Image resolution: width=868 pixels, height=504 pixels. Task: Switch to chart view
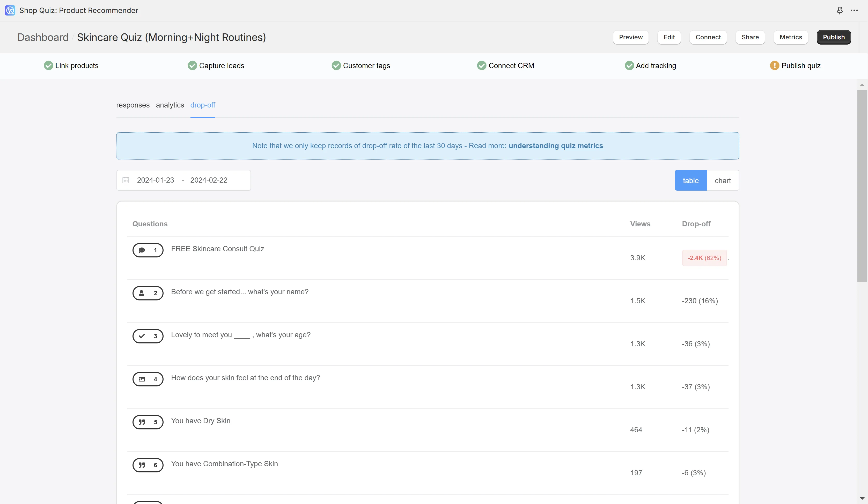point(723,180)
